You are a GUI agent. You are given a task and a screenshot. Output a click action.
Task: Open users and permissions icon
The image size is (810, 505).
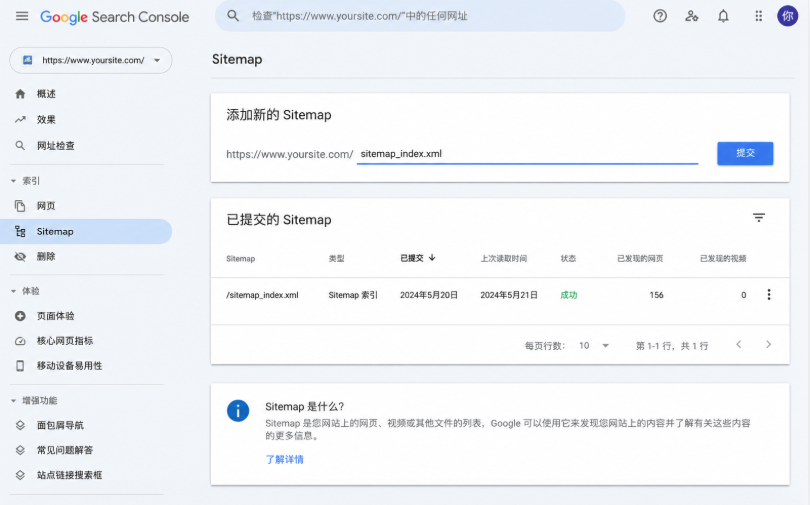691,16
